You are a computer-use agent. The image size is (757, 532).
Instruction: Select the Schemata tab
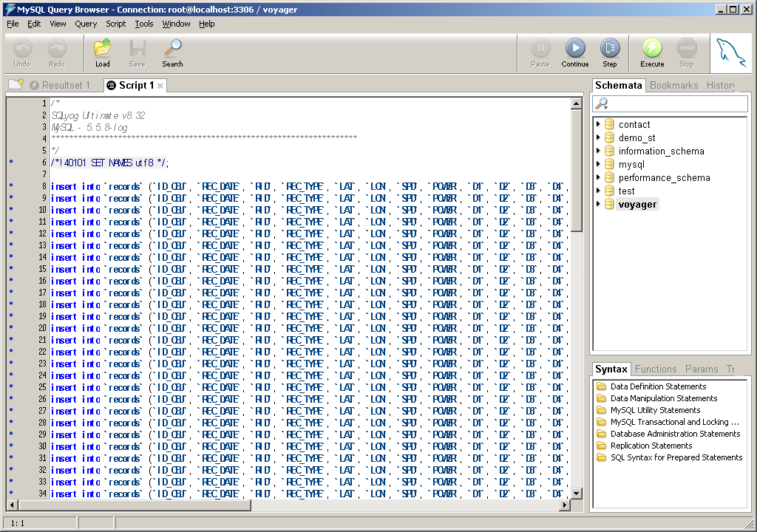tap(619, 85)
